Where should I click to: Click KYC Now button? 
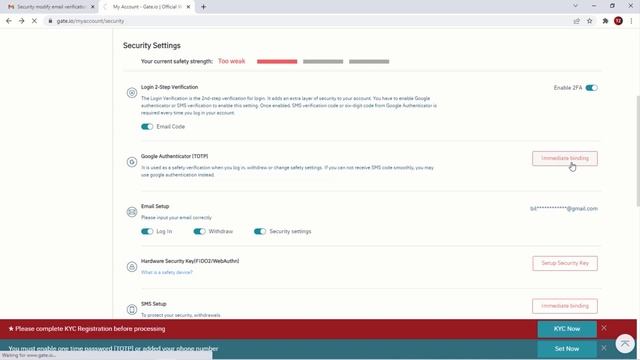coord(567,329)
